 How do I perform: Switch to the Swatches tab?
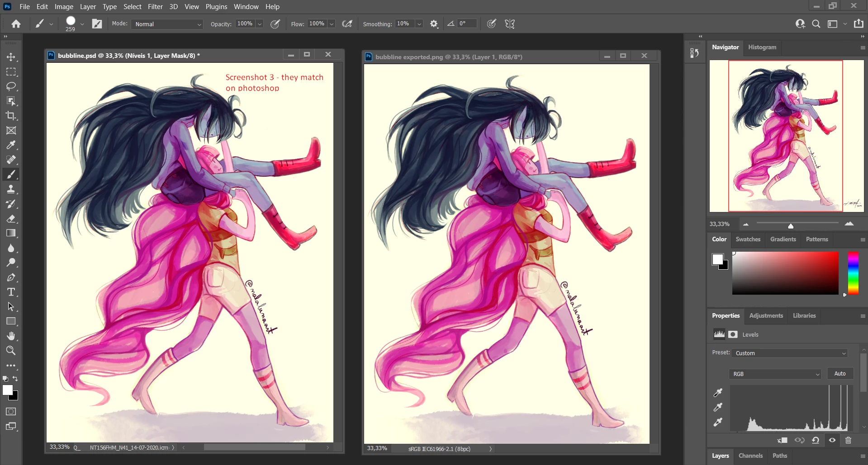[748, 239]
